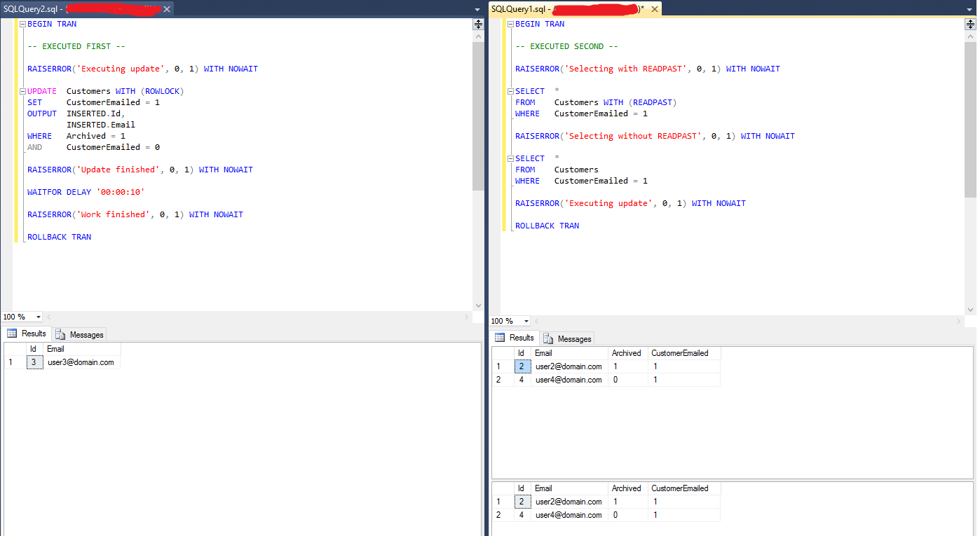Click Email header in second SQLQuery1 result set
Screen dimensions: 980x536
[x=569, y=488]
